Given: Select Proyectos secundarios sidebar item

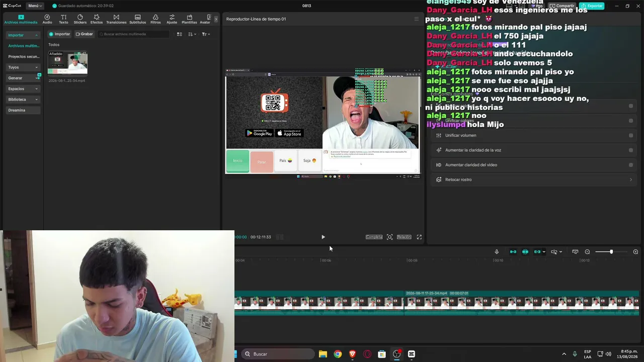Looking at the screenshot, I should pos(24,56).
